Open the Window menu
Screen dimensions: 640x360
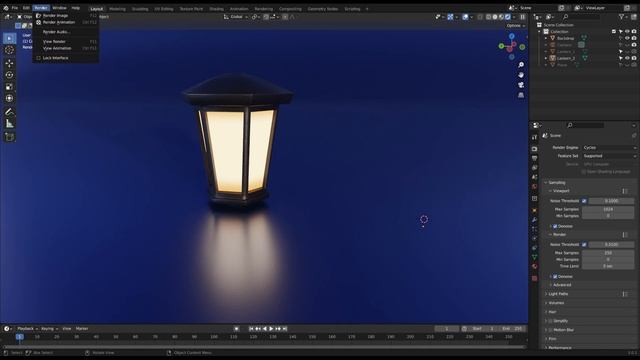tap(59, 8)
